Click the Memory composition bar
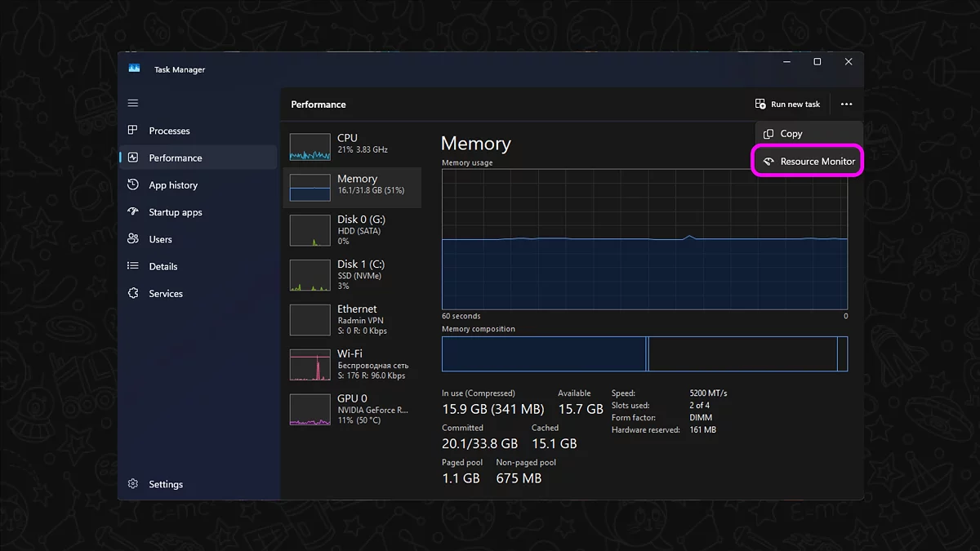Image resolution: width=980 pixels, height=551 pixels. tap(644, 354)
